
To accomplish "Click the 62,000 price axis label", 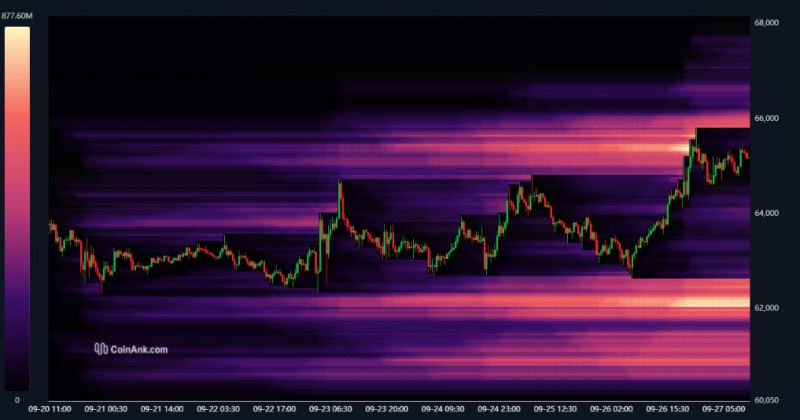I will point(766,308).
